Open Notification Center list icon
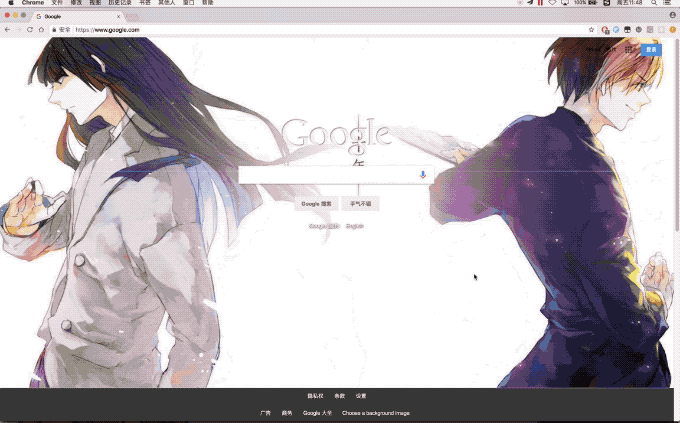Image resolution: width=680 pixels, height=423 pixels. pyautogui.click(x=667, y=2)
